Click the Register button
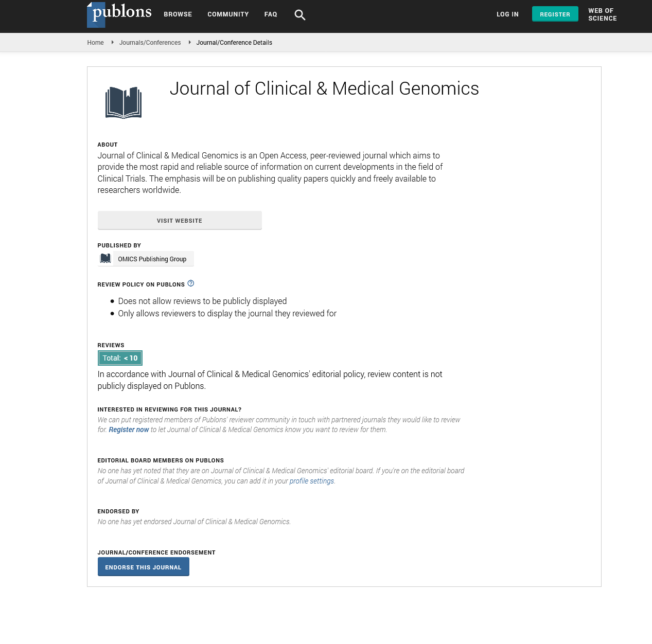 [x=555, y=14]
